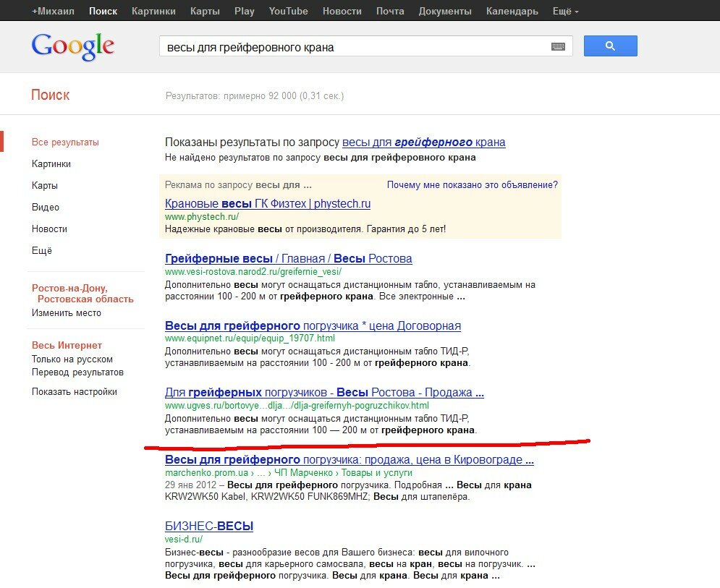Open Календарь in the top bar
The width and height of the screenshot is (720, 588).
[512, 11]
